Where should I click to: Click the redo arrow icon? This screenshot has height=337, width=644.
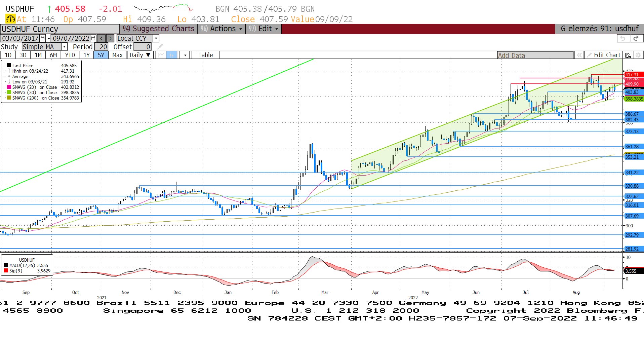tap(636, 38)
